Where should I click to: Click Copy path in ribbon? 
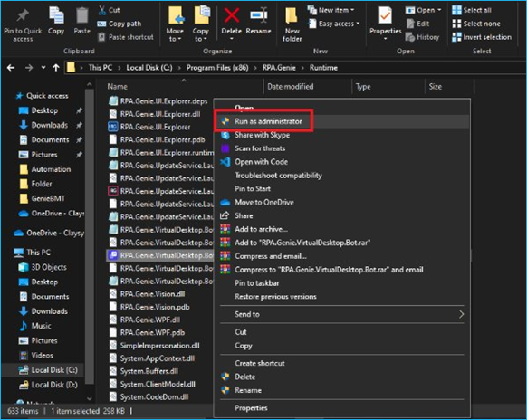pyautogui.click(x=120, y=24)
